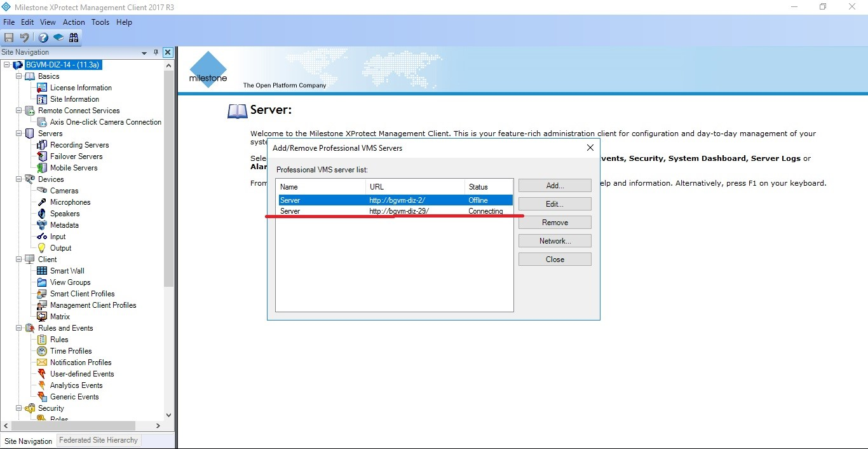The height and width of the screenshot is (449, 868).
Task: Switch to Federated Site Hierarchy tab
Action: coord(98,440)
